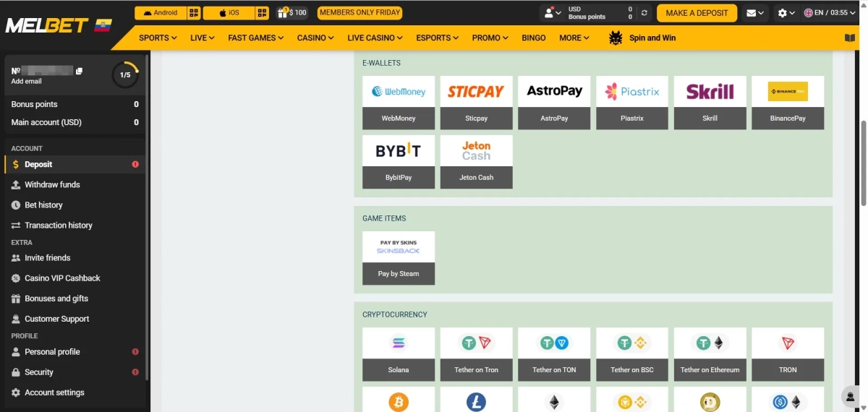Expand the Casino menu dropdown
Screen dimensions: 868x412
315,38
